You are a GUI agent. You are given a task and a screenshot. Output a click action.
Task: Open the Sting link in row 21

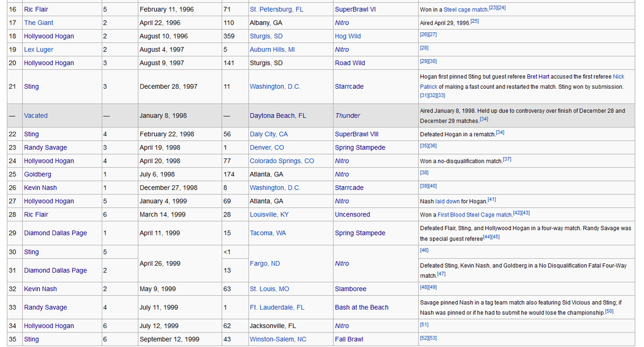(x=31, y=86)
